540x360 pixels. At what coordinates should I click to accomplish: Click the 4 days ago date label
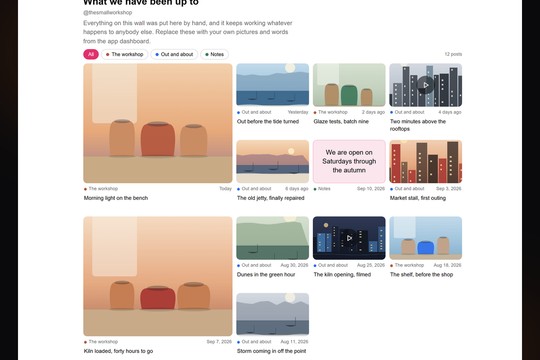(x=450, y=112)
